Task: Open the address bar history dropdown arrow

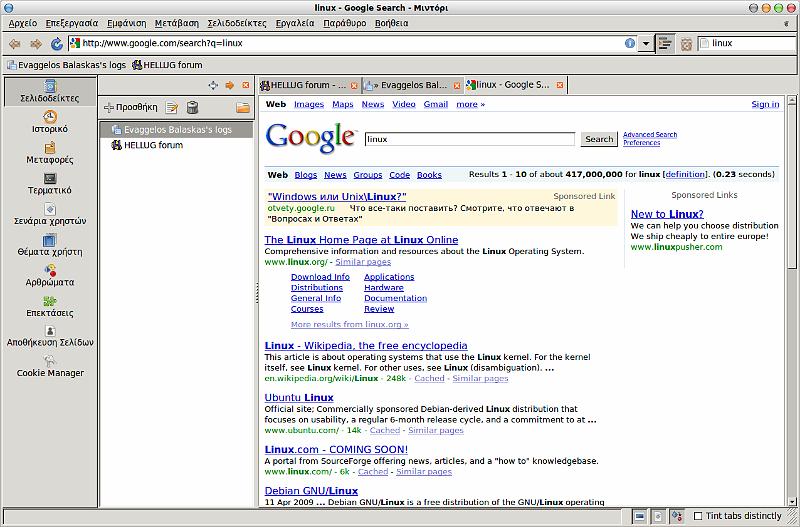Action: coord(645,44)
